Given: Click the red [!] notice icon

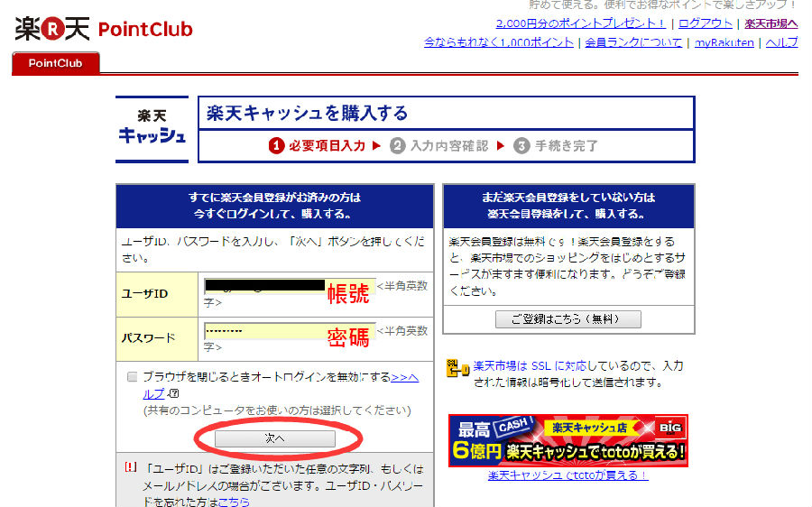Looking at the screenshot, I should click(131, 467).
